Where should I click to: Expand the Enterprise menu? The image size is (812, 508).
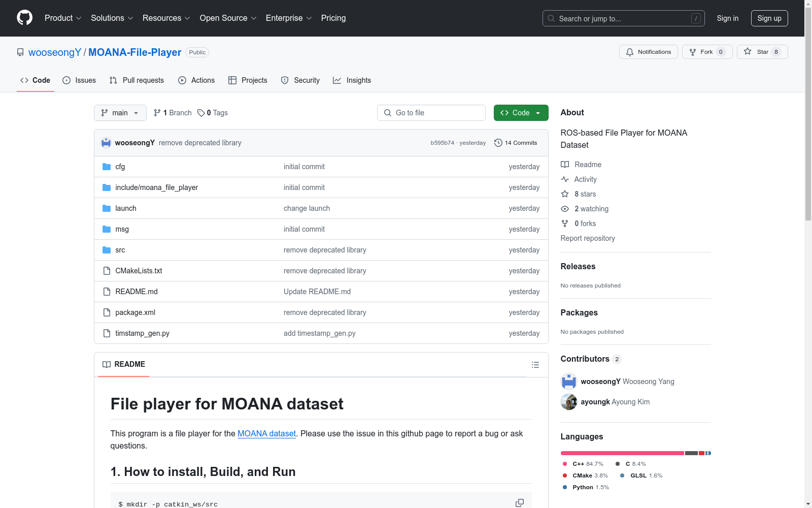tap(289, 18)
